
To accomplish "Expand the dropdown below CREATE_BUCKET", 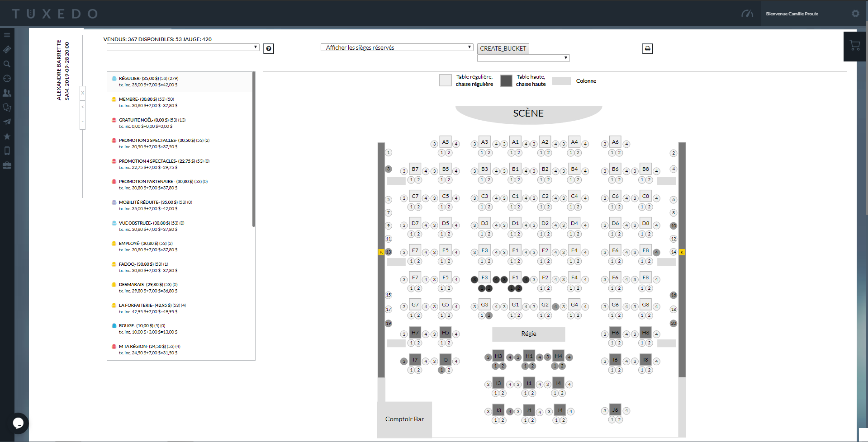I will coord(523,57).
